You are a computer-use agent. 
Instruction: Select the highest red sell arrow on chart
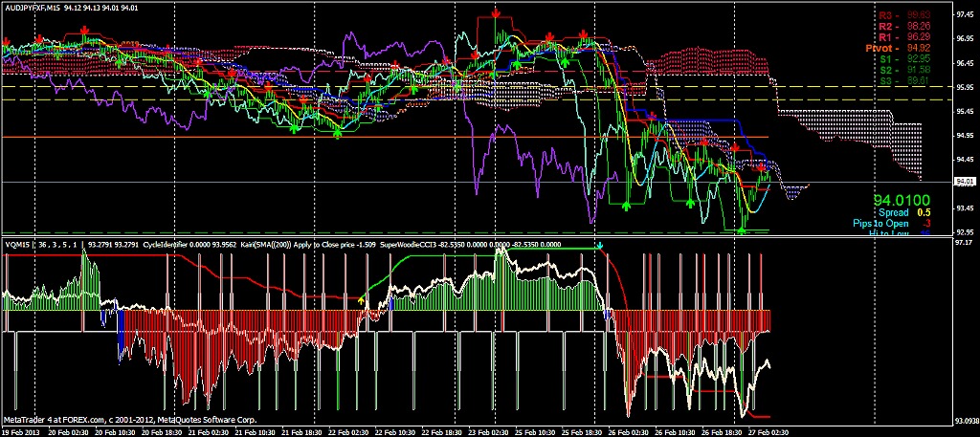(x=495, y=12)
